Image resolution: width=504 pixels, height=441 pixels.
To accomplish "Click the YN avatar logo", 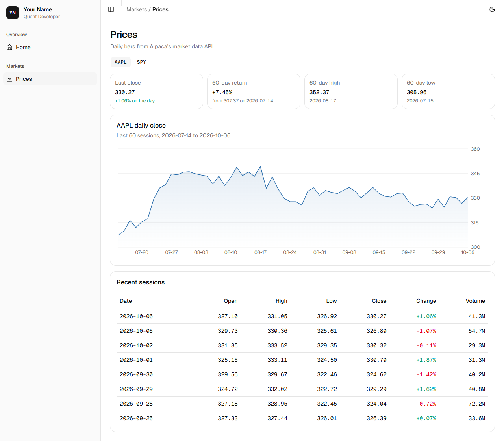I will (13, 13).
